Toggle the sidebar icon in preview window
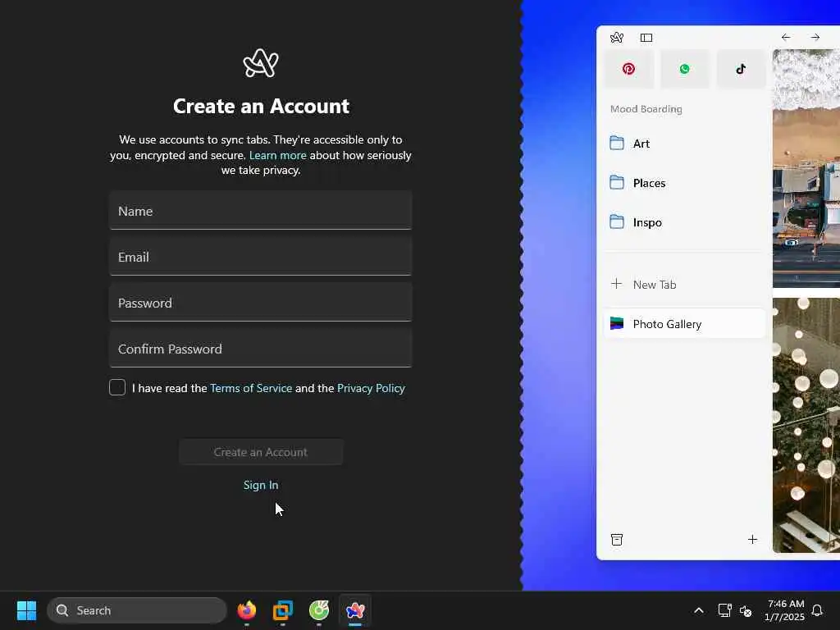The height and width of the screenshot is (630, 840). 646,38
